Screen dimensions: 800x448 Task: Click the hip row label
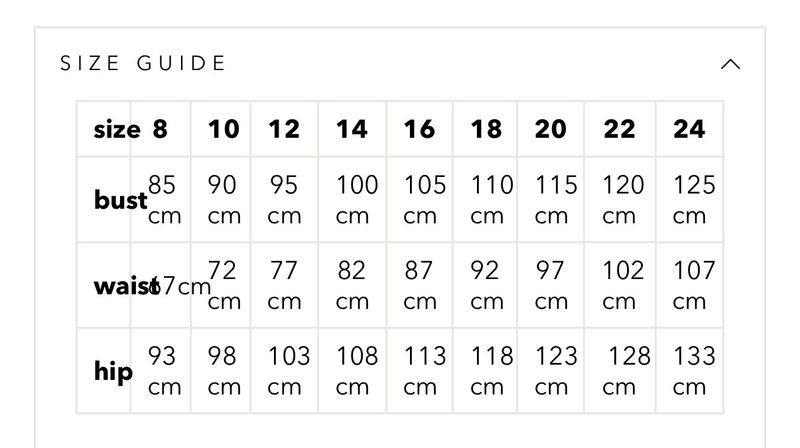113,372
